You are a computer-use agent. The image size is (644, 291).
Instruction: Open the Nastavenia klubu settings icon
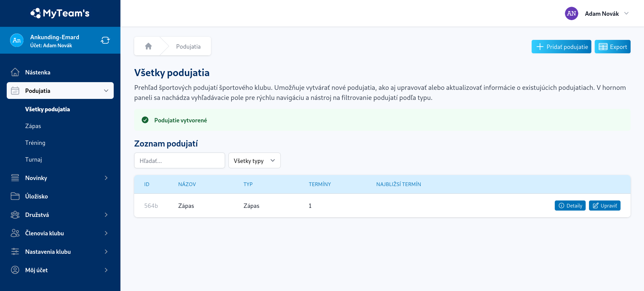15,251
